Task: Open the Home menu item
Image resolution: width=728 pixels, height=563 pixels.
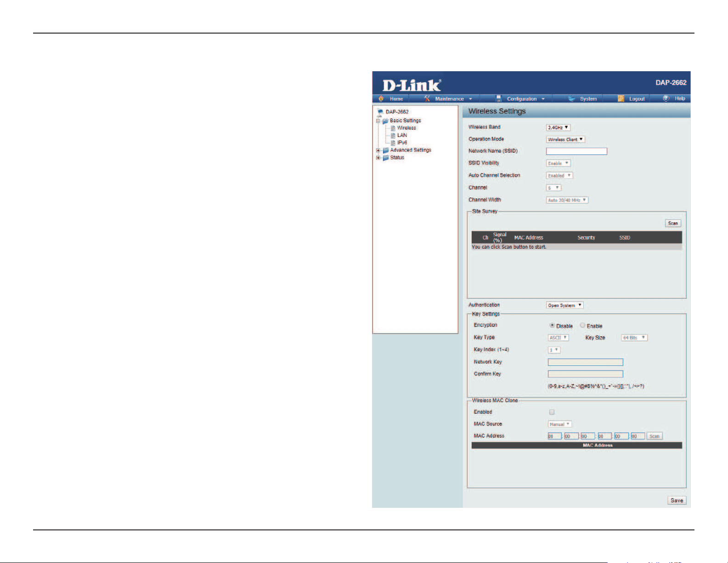Action: (x=396, y=99)
